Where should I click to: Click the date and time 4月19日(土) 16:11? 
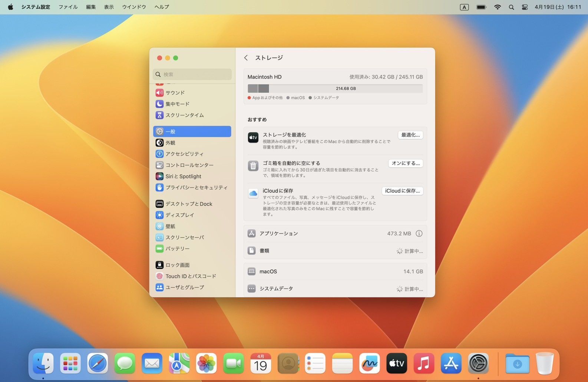pyautogui.click(x=558, y=7)
